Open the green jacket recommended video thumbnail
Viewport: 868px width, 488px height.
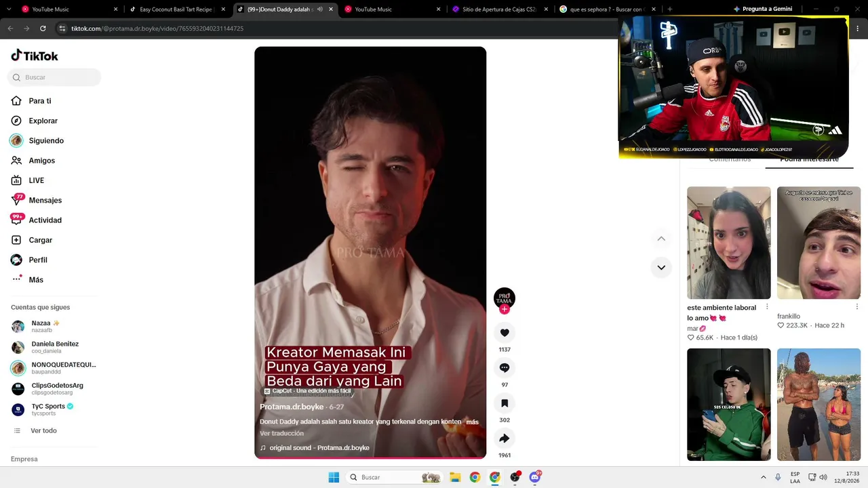[x=729, y=405]
